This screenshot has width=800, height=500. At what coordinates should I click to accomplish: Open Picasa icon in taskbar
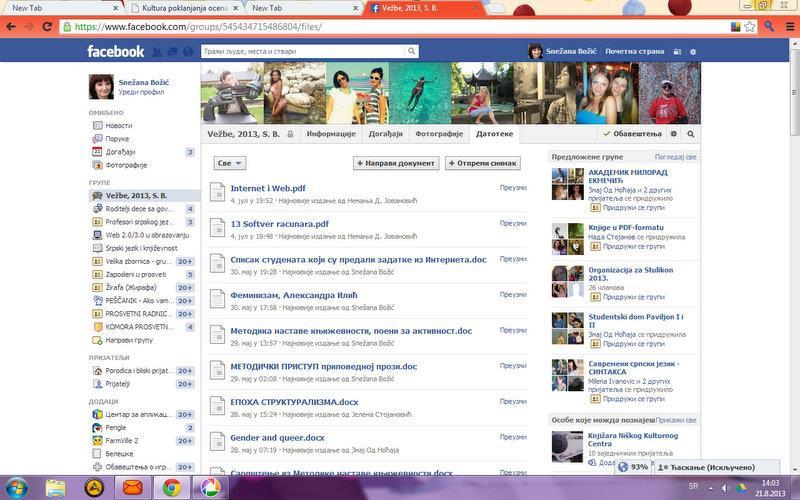click(x=209, y=488)
